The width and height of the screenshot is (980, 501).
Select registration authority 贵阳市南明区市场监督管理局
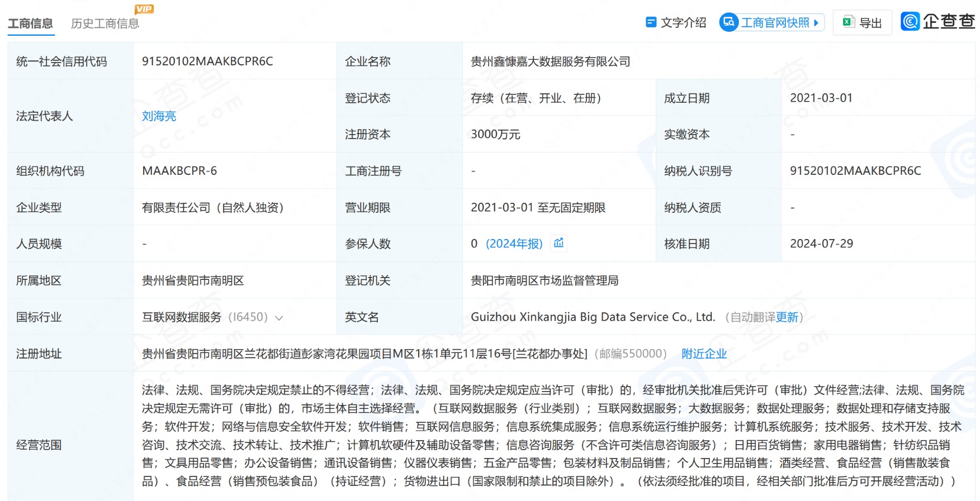[x=545, y=280]
